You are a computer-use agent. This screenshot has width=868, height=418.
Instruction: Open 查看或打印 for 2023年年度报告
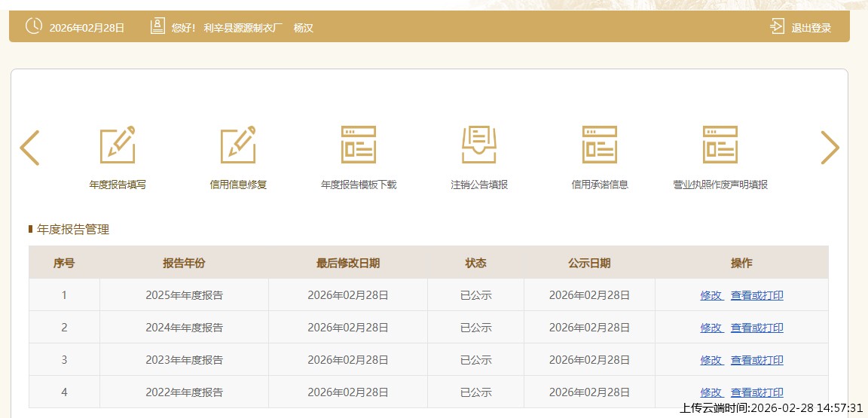756,360
